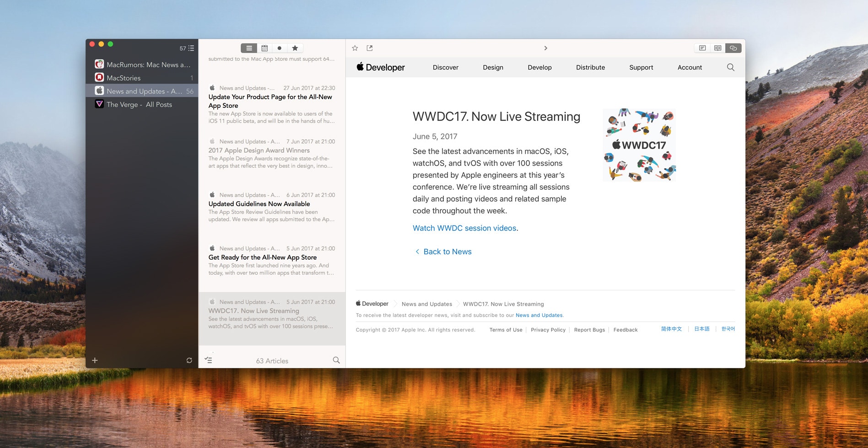This screenshot has width=868, height=448.
Task: Click the 63 Articles count label
Action: pos(272,361)
